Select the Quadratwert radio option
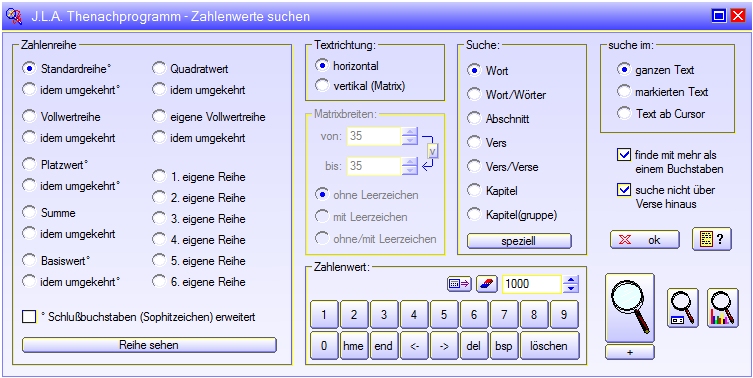Viewport: 753px width, 378px height. point(159,69)
